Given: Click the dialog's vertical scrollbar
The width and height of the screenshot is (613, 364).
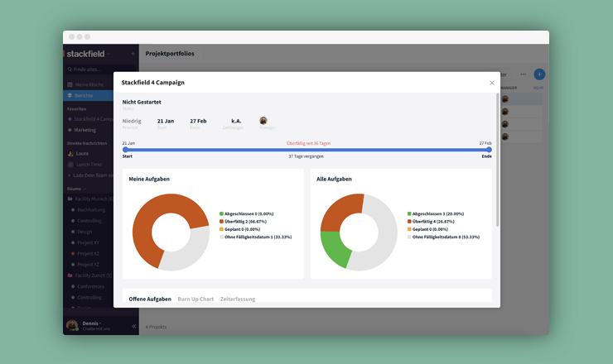Looking at the screenshot, I should 498,160.
